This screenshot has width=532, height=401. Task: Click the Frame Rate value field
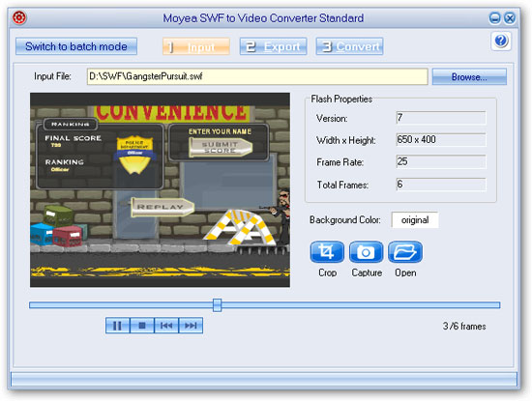441,161
